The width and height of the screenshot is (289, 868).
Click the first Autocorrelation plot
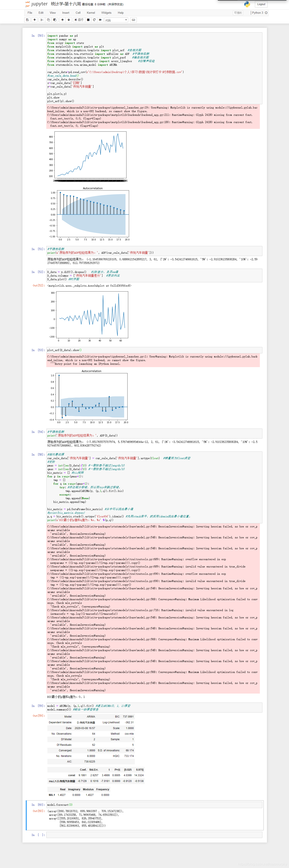89,214
